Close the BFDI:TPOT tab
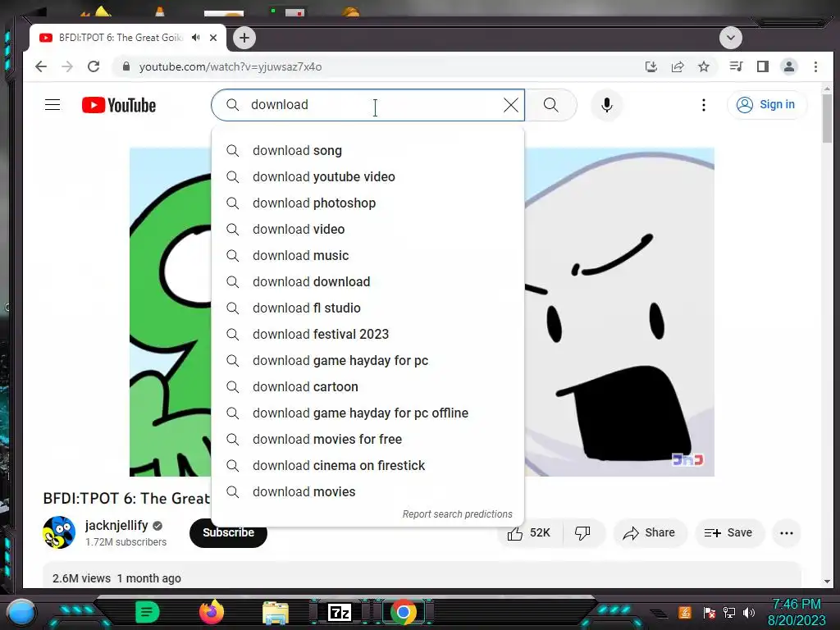840x630 pixels. (213, 38)
